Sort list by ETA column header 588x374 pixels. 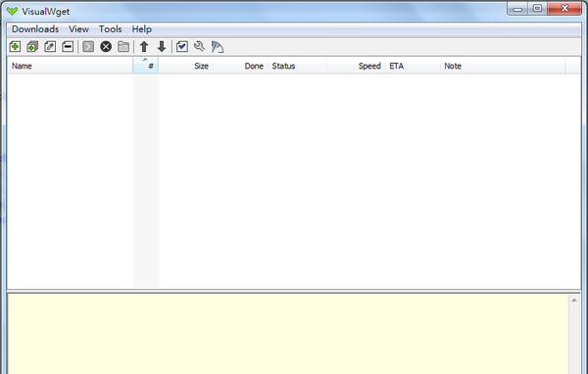coord(413,66)
